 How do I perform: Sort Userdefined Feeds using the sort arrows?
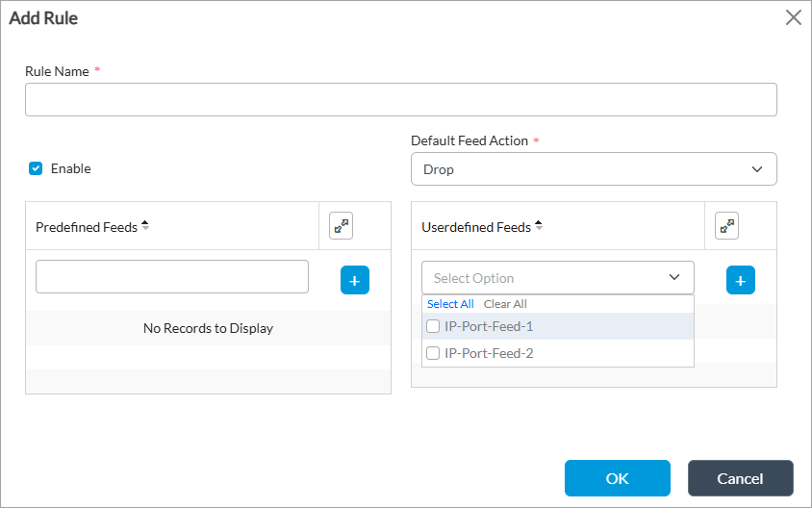[x=539, y=226]
